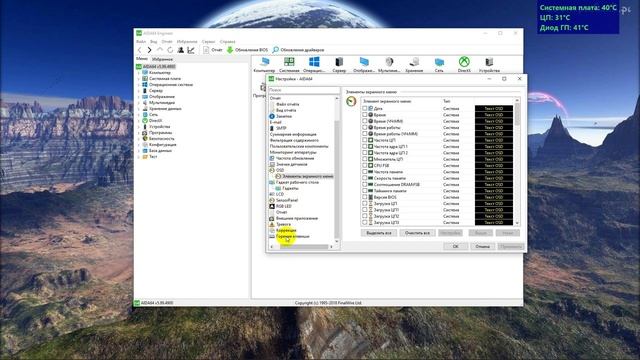Open the large Windows logo Операционная система icon

tap(314, 64)
